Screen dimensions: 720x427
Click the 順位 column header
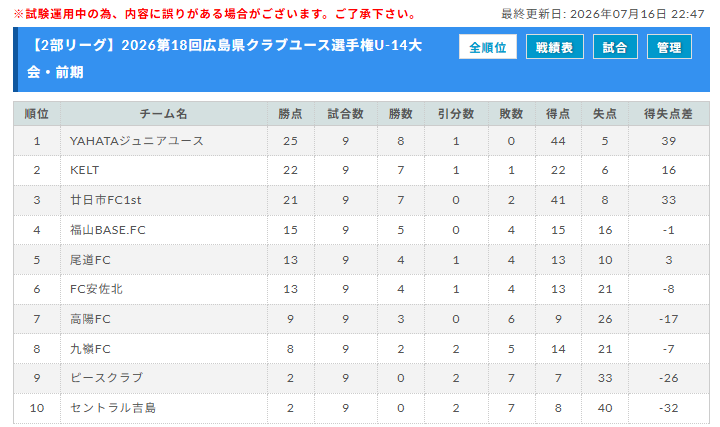[x=37, y=114]
